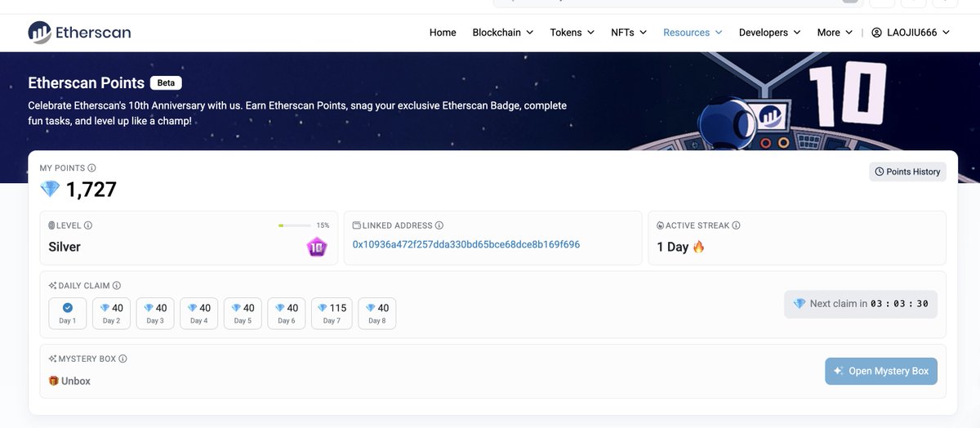Expand the Tokens dropdown menu
This screenshot has width=980, height=428.
[572, 33]
